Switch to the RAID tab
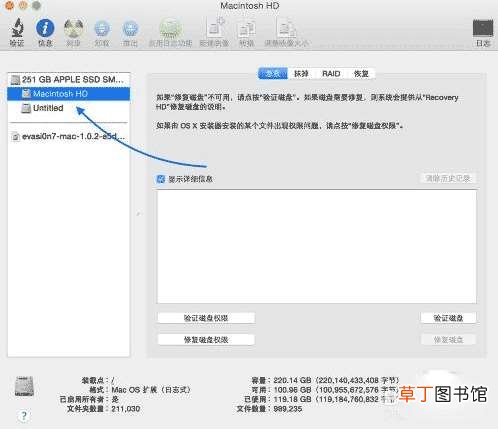Screen dimensions: 498x429 click(331, 74)
